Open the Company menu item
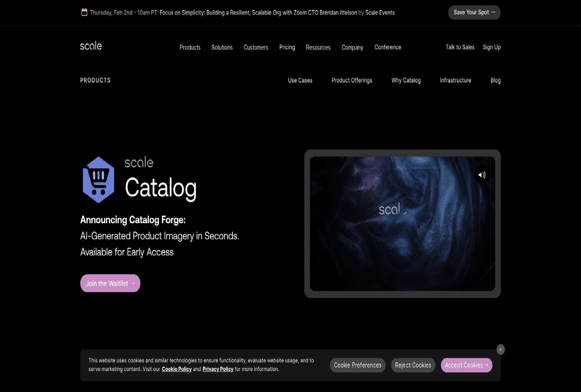Image resolution: width=581 pixels, height=392 pixels. pos(352,47)
